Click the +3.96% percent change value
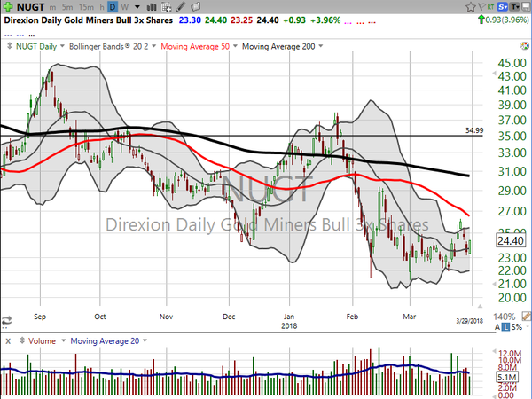The height and width of the screenshot is (399, 532). click(x=325, y=20)
